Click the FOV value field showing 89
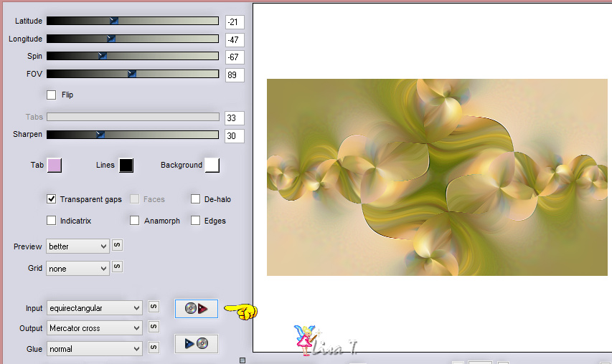 [235, 75]
